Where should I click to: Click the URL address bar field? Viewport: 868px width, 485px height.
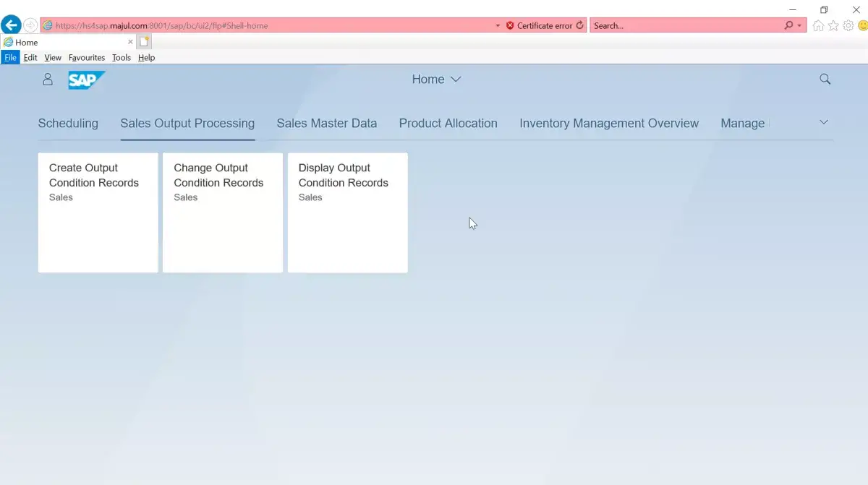[268, 25]
